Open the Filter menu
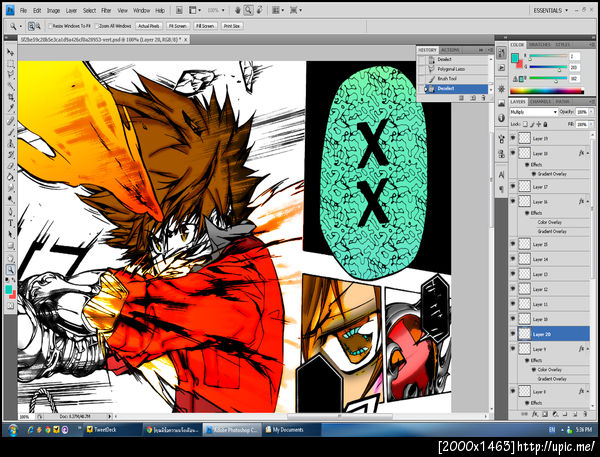Screen dimensions: 600x457 [x=106, y=11]
